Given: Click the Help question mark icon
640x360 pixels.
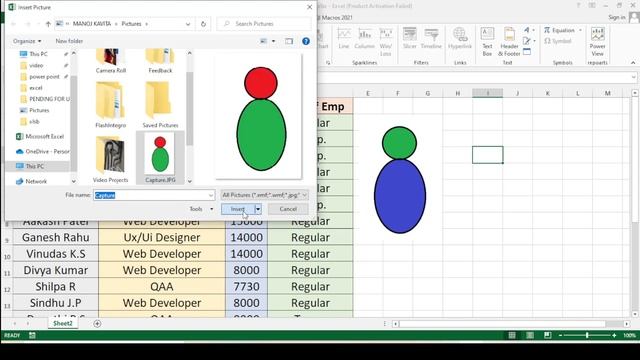Looking at the screenshot, I should [306, 41].
